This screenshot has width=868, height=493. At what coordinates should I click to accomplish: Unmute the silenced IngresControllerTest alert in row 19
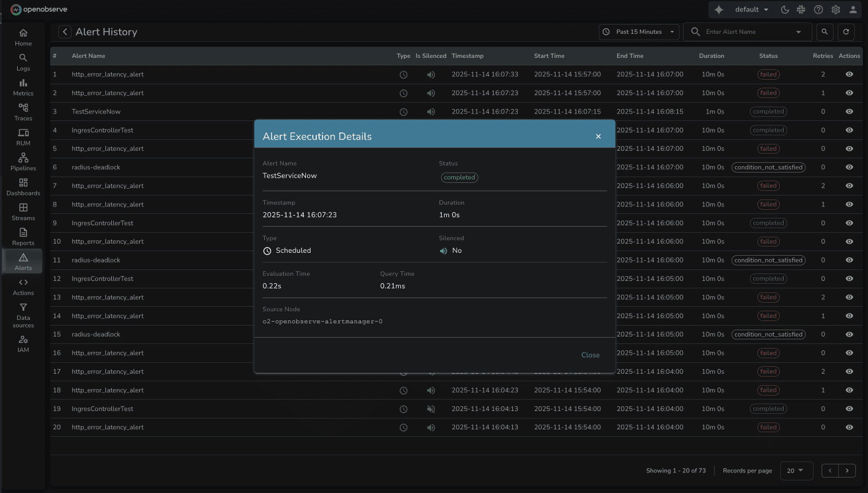pos(431,409)
